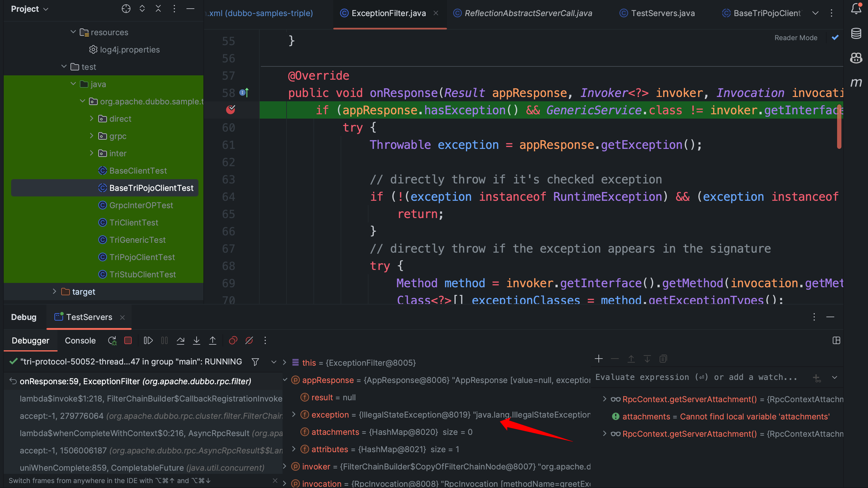Open expression history dropdown
Screen dimensions: 868x488
click(835, 377)
